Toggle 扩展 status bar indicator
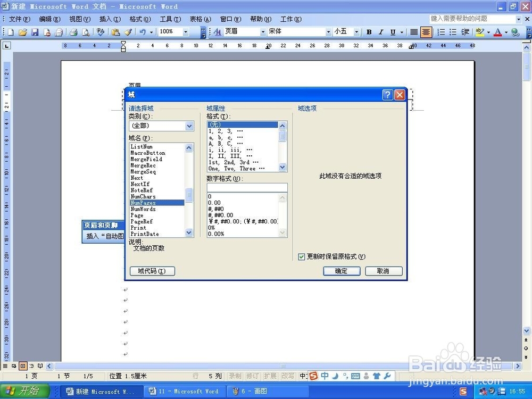This screenshot has width=532, height=399. (270, 376)
